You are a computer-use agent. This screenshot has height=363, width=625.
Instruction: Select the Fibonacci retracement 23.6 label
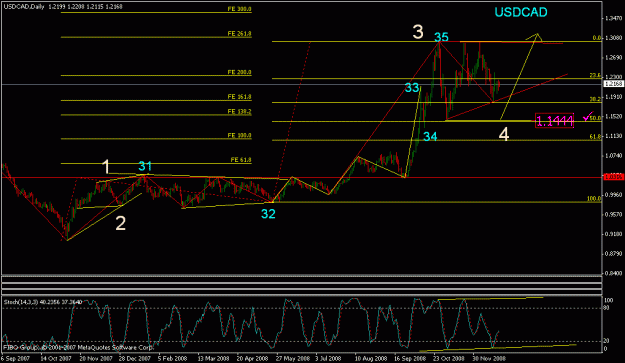click(596, 75)
